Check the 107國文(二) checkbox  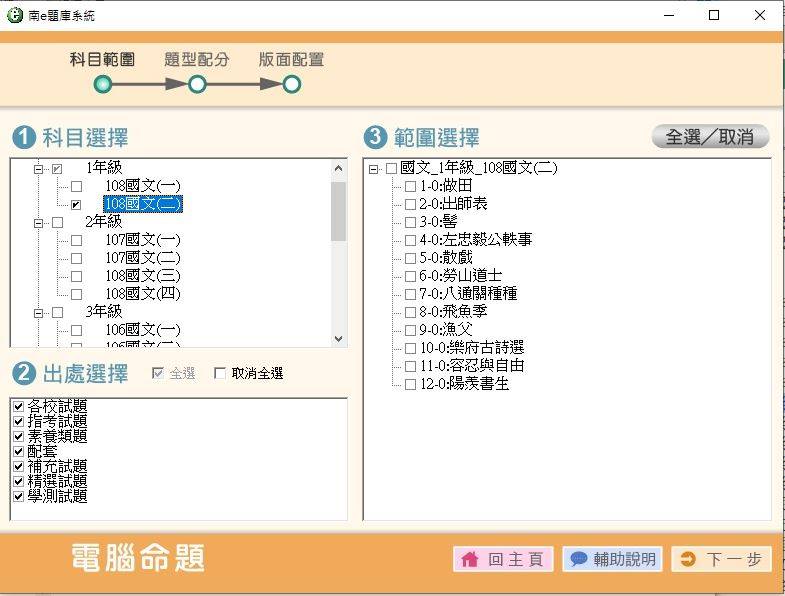coord(77,258)
